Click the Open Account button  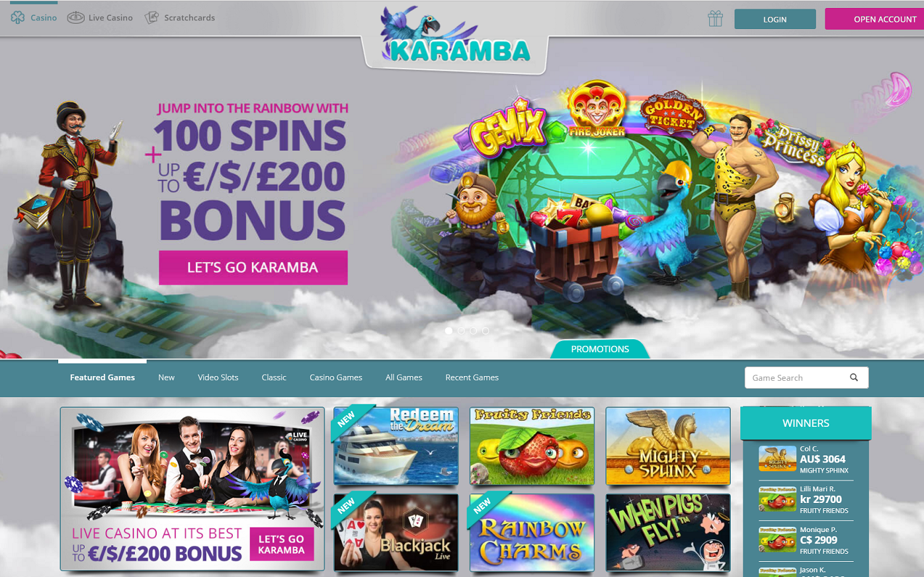pyautogui.click(x=874, y=19)
